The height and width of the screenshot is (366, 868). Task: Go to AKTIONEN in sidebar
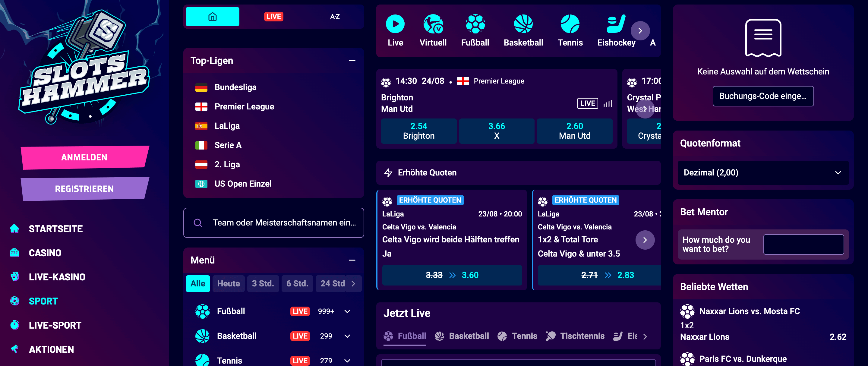tap(51, 349)
